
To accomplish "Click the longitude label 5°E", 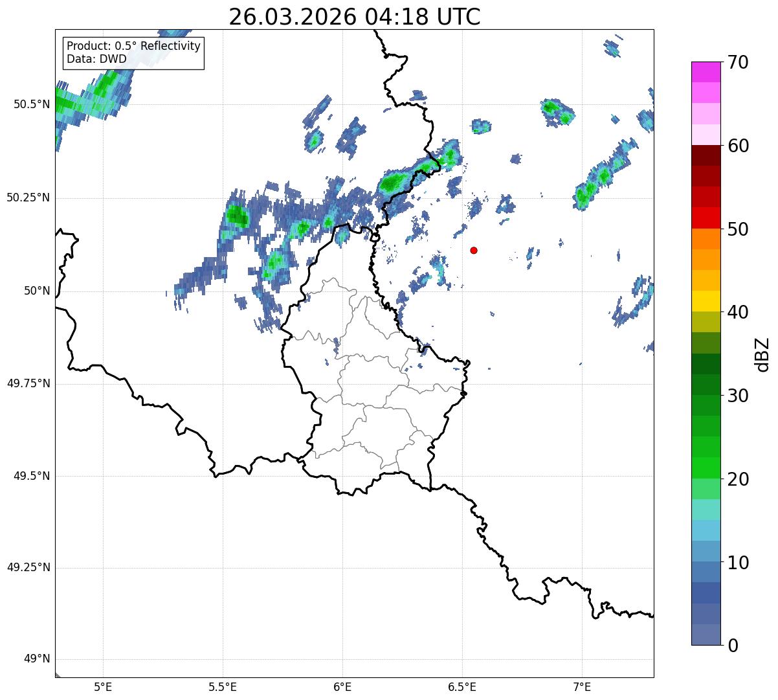I will (x=103, y=686).
